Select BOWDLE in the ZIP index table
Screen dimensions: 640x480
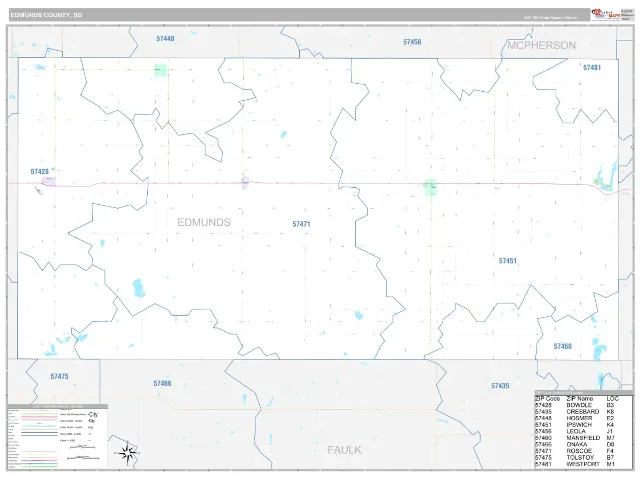coord(579,405)
